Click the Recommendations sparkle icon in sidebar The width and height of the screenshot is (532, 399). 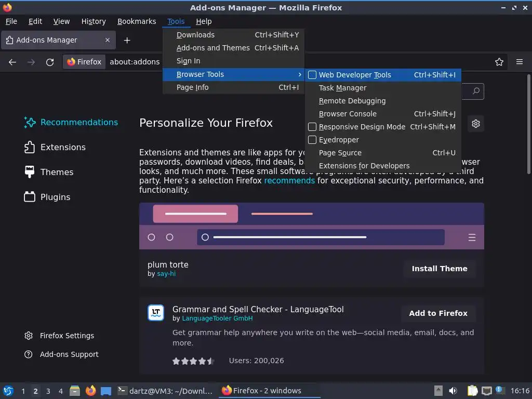pyautogui.click(x=30, y=122)
